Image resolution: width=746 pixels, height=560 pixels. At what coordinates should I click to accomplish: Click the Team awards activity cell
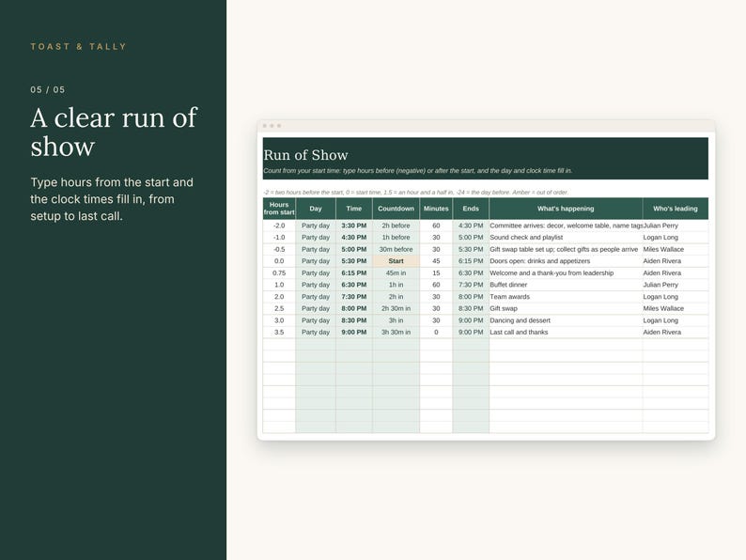pos(566,297)
